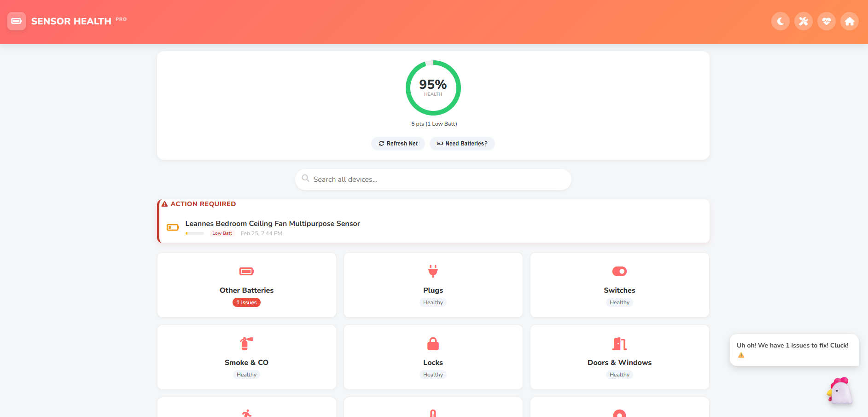Go to home via the house icon
The width and height of the screenshot is (868, 417).
(850, 21)
